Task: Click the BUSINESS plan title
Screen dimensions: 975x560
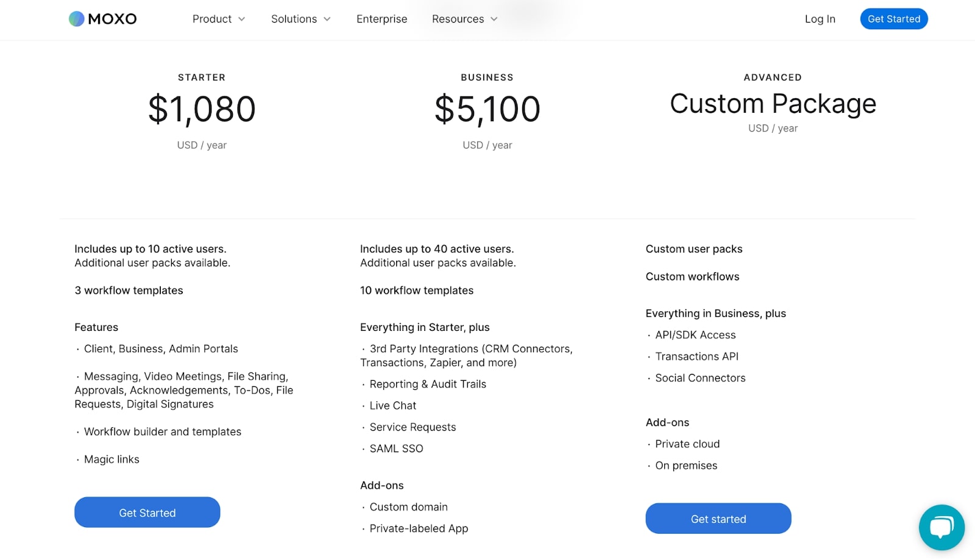Action: point(487,77)
